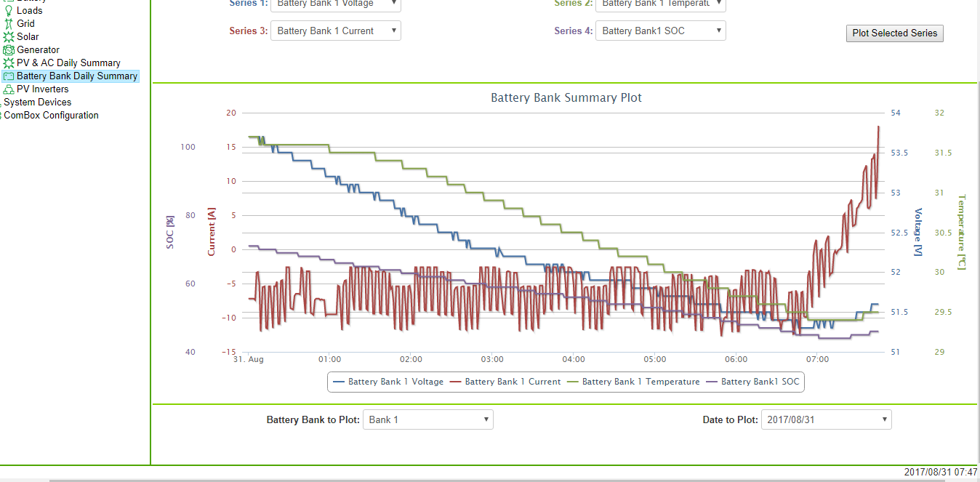Select the Generator text link

(x=39, y=50)
